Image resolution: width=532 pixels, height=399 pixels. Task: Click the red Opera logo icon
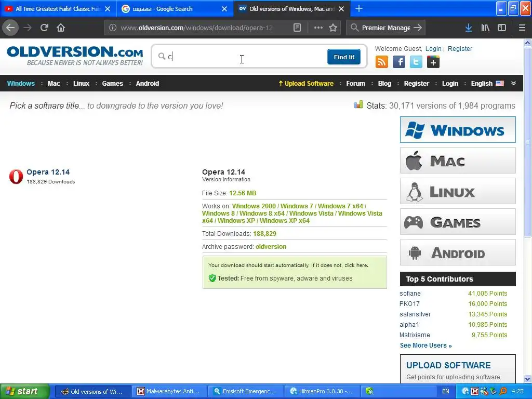(x=16, y=177)
